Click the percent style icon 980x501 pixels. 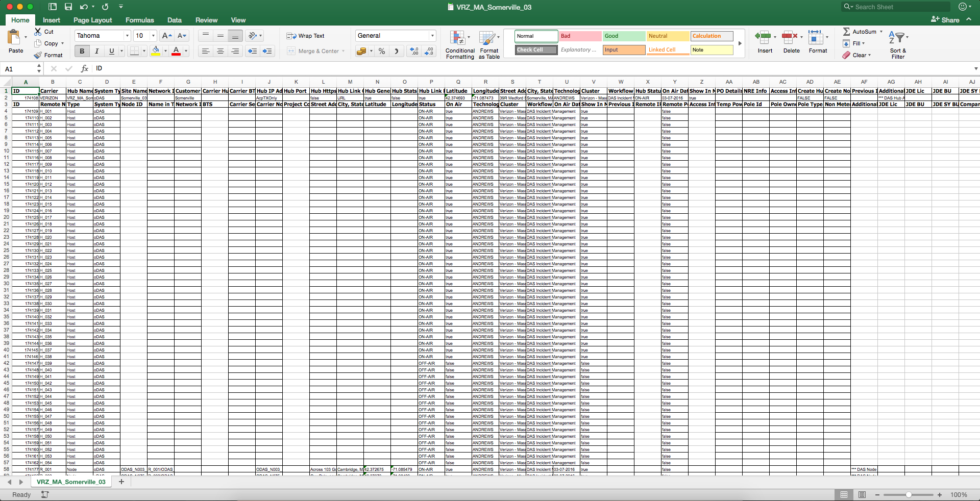(x=382, y=51)
